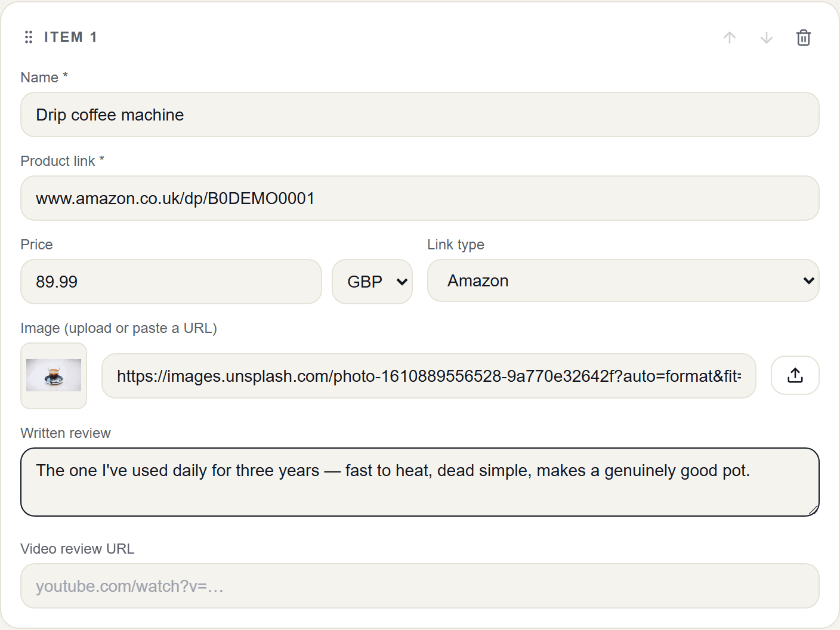Click the upload image icon button
Viewport: 840px width, 630px height.
pos(795,375)
